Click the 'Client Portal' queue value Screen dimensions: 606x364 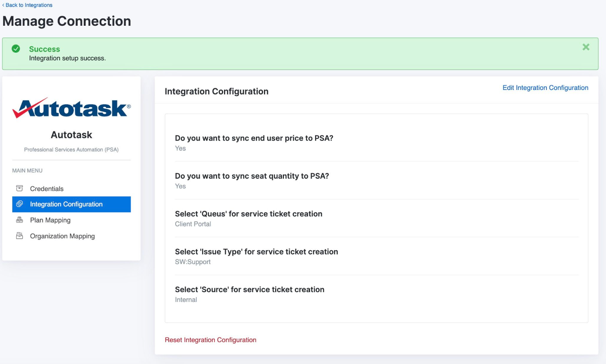coord(193,224)
